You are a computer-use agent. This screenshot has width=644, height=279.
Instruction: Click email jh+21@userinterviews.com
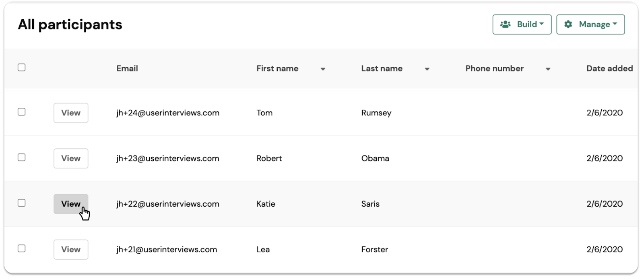[x=167, y=249]
